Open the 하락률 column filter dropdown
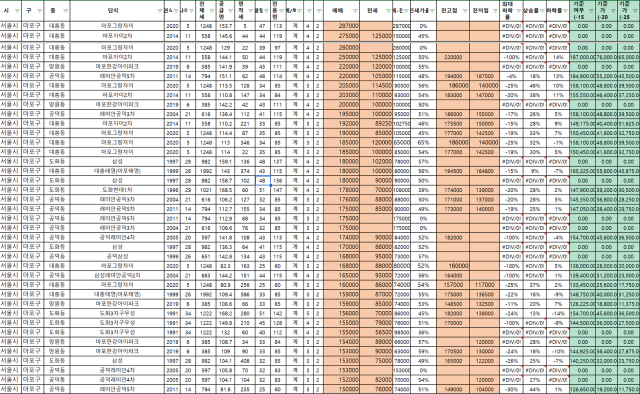This screenshot has height=394, width=640. click(565, 11)
